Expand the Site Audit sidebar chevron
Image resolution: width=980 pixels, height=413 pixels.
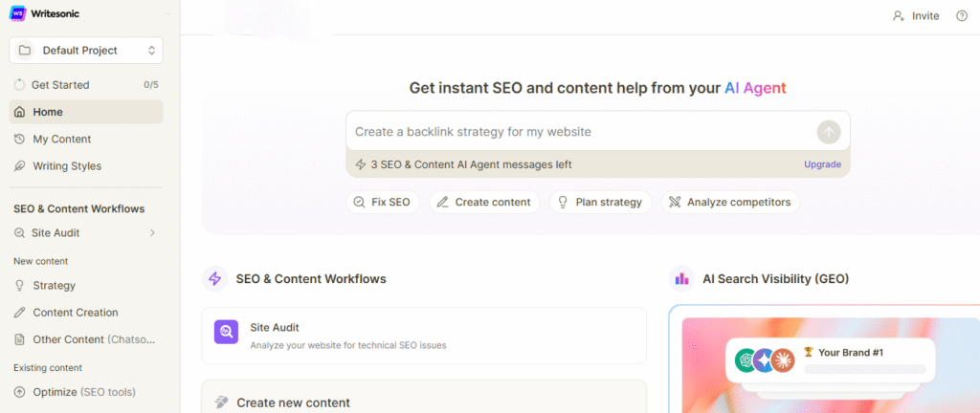tap(152, 233)
